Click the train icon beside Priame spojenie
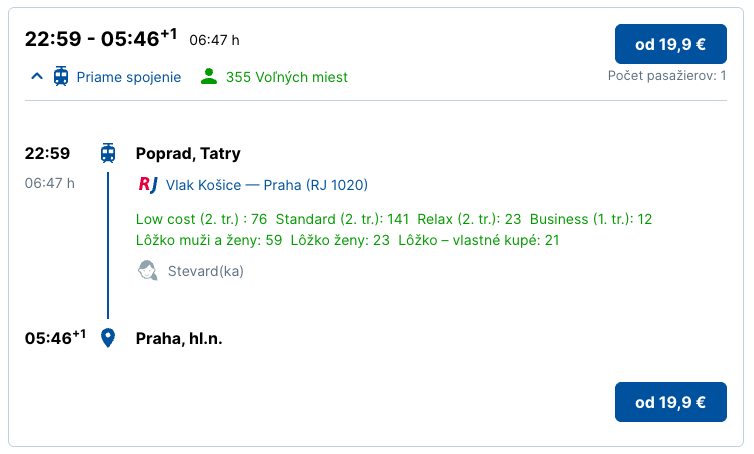This screenshot has width=754, height=454. [61, 76]
